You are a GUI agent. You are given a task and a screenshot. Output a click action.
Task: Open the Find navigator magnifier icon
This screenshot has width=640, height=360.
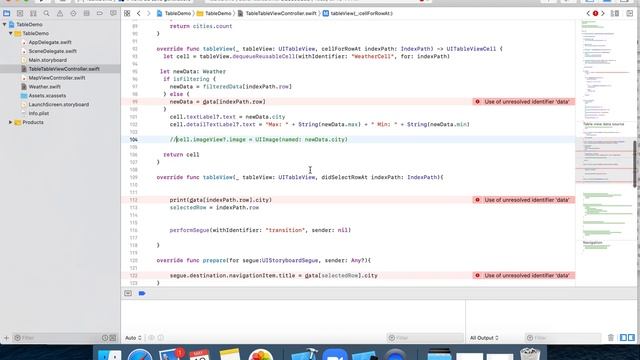click(47, 13)
